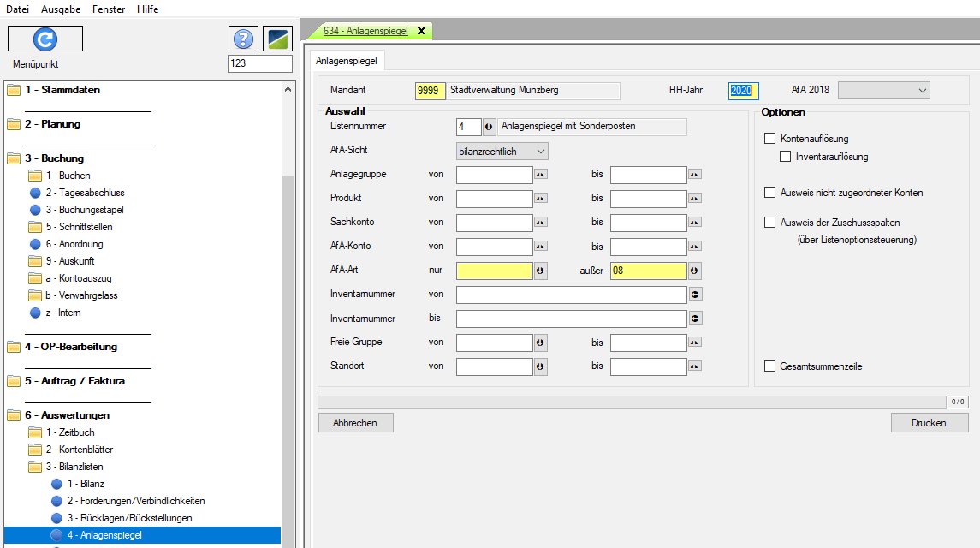Open lookup for Standort von field
Image resolution: width=980 pixels, height=548 pixels.
coord(540,367)
